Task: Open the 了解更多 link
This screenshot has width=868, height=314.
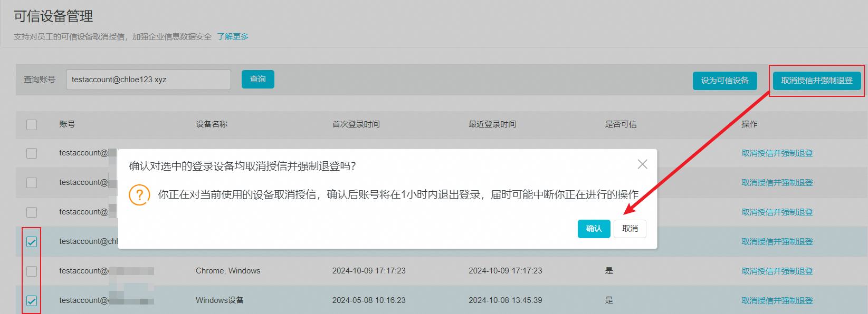Action: pyautogui.click(x=233, y=36)
